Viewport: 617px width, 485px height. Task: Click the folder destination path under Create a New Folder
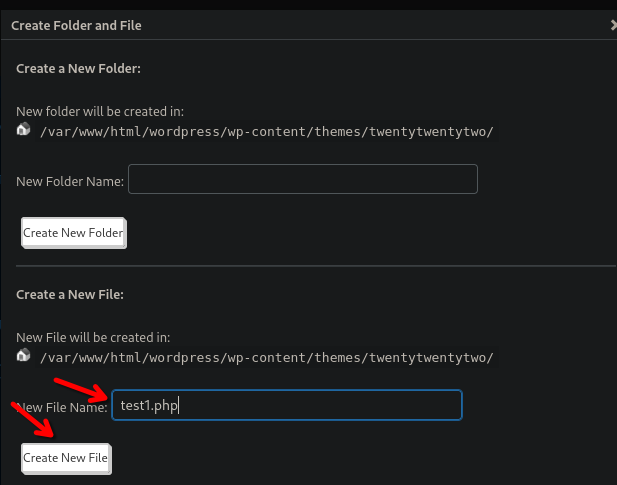[x=267, y=132]
